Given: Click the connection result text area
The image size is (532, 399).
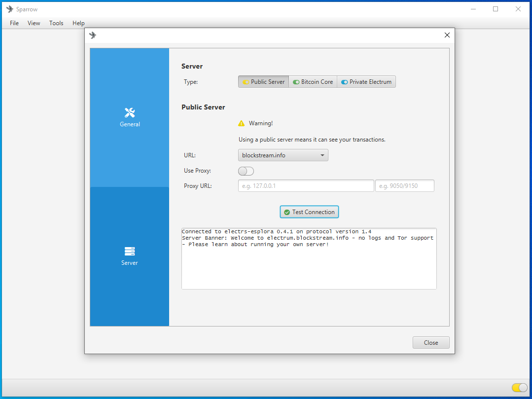Looking at the screenshot, I should (309, 258).
